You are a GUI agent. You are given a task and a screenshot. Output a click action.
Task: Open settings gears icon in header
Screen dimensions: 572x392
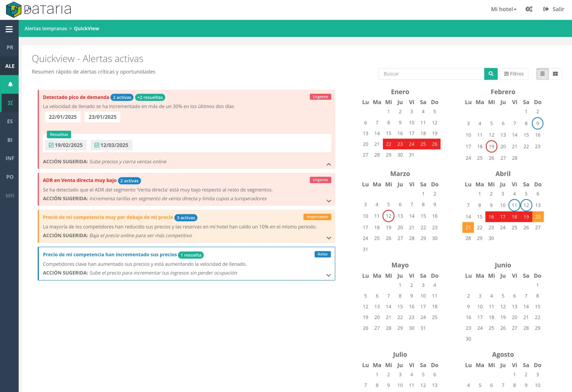point(529,9)
